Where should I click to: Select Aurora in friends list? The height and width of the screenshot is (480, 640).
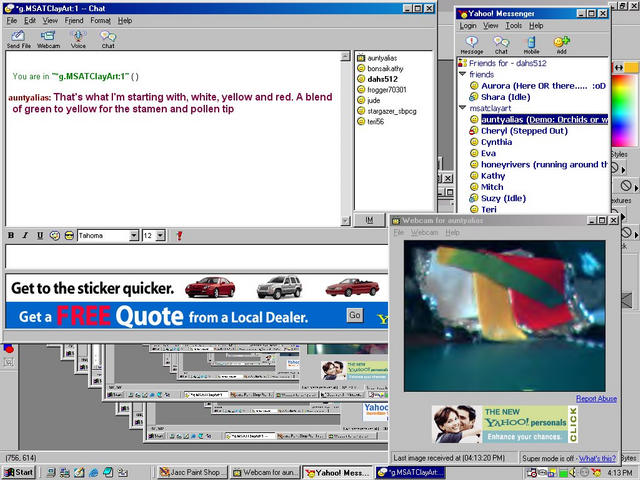543,86
